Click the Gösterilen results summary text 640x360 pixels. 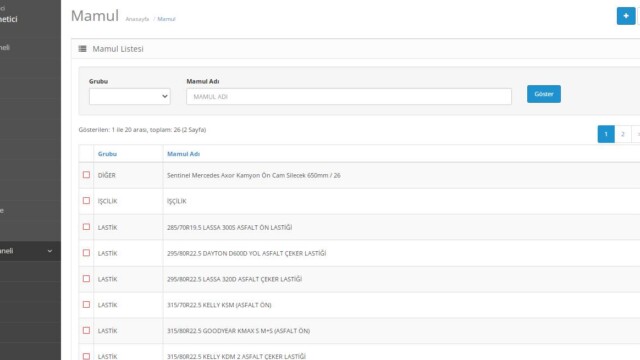[x=142, y=130]
